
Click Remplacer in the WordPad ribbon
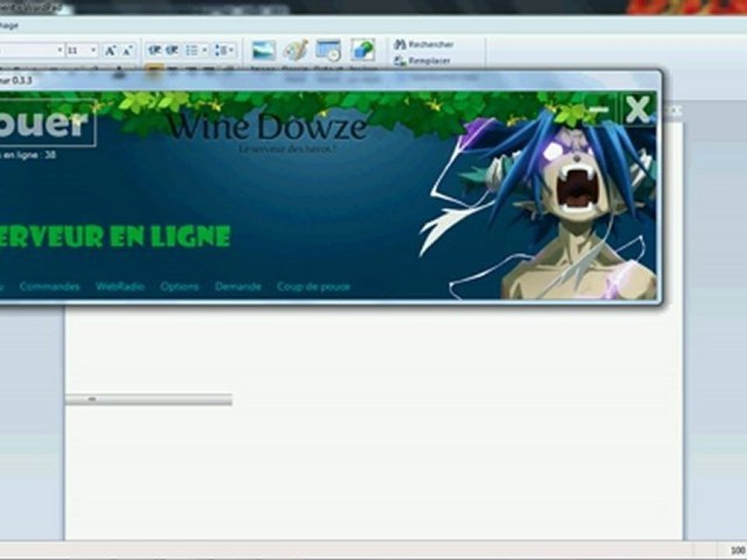tap(422, 61)
